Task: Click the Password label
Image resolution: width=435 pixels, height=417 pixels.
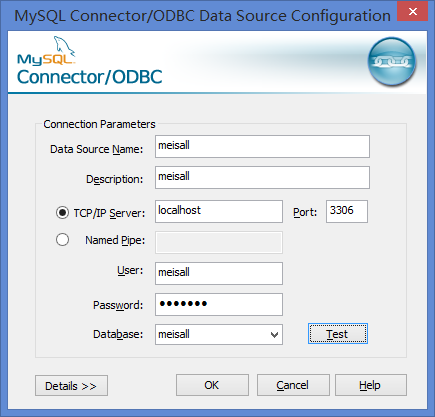Action: pos(118,305)
